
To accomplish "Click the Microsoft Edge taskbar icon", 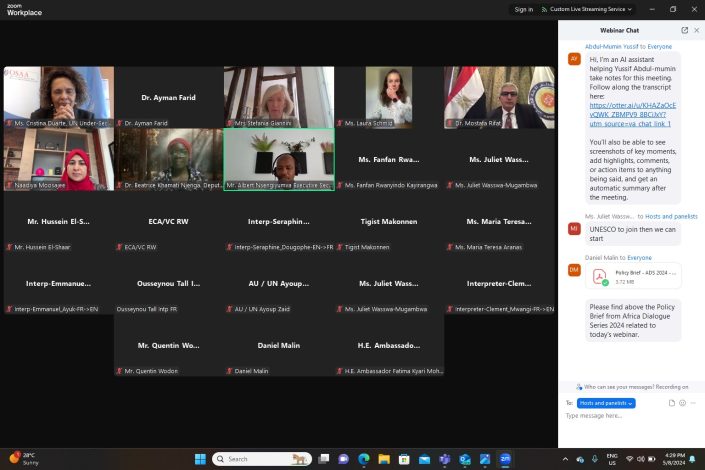I will 364,459.
